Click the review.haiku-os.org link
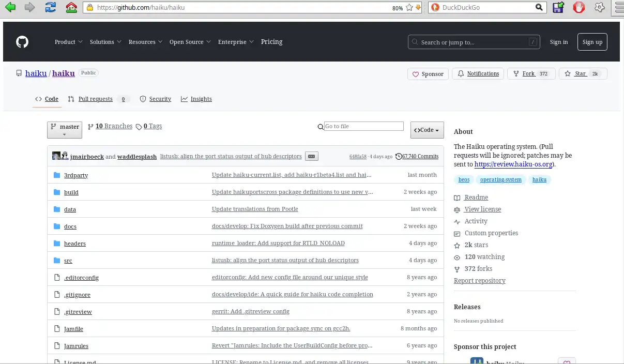 (x=513, y=164)
